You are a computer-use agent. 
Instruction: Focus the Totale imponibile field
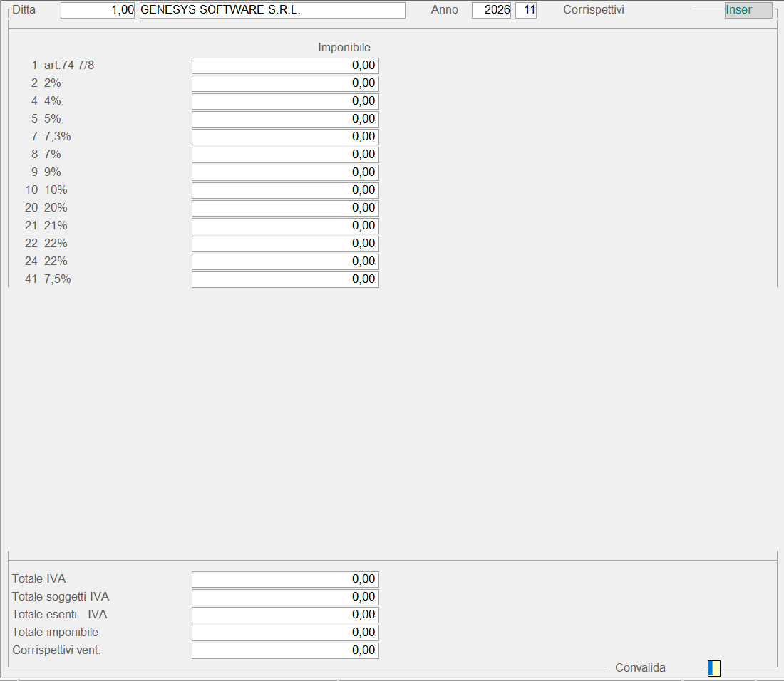click(285, 633)
